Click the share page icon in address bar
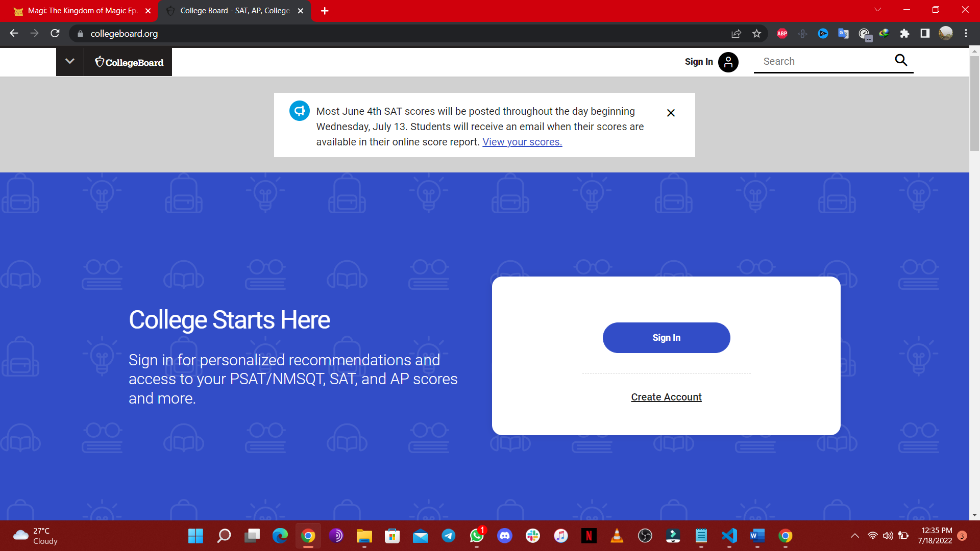Screen dimensions: 980x551 [736, 34]
